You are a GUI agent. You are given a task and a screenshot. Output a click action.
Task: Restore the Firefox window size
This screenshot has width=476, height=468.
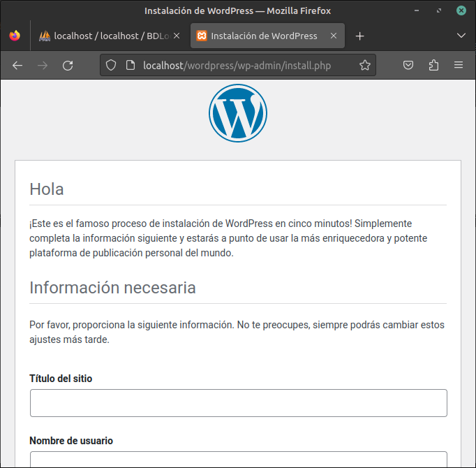(x=439, y=10)
